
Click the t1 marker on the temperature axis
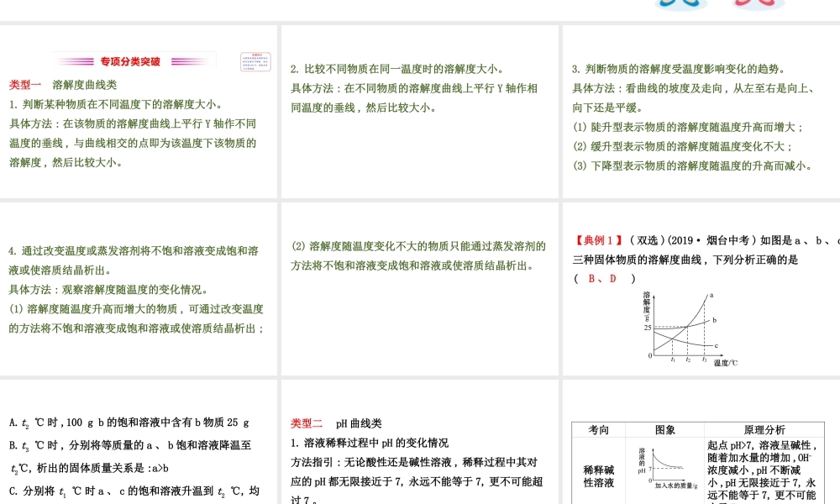(673, 359)
